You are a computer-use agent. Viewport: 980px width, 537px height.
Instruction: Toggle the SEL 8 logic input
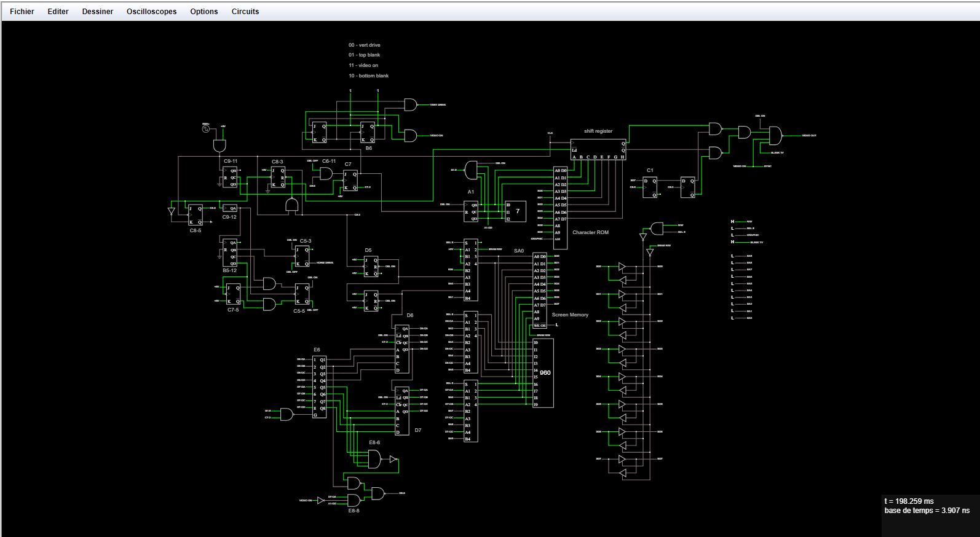pyautogui.click(x=732, y=228)
